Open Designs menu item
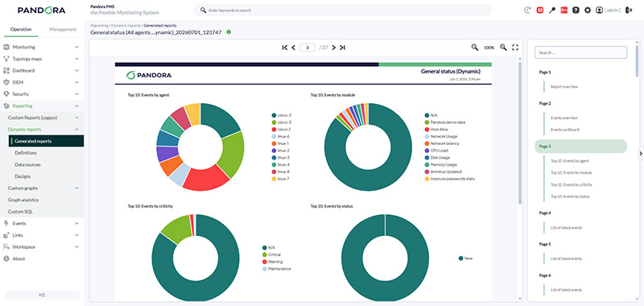 tap(23, 176)
